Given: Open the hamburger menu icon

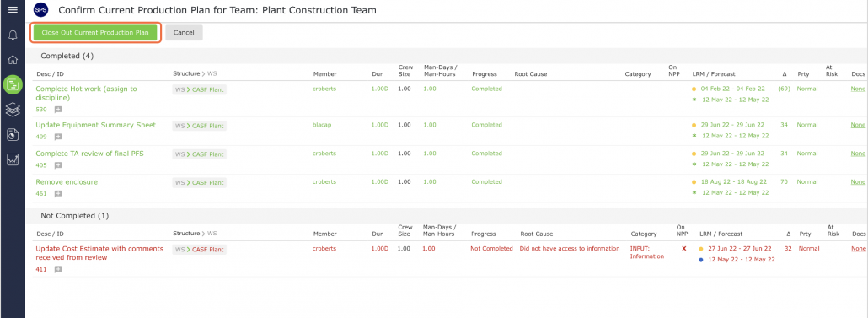Looking at the screenshot, I should [12, 10].
